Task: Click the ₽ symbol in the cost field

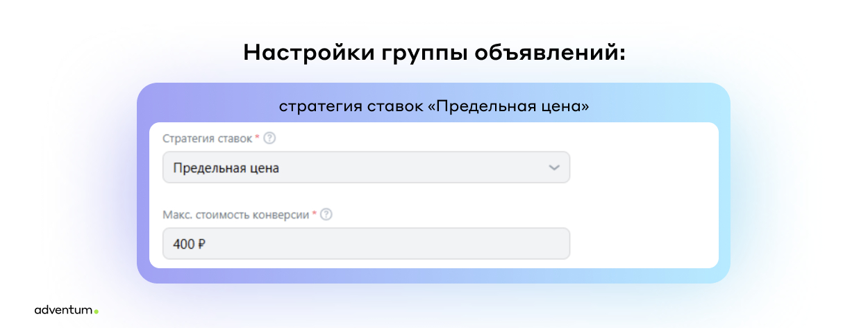Action: 201,245
